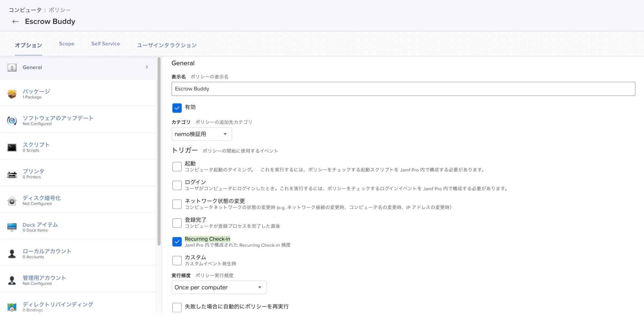This screenshot has width=644, height=316.
Task: Open the カテゴリ dropdown showing nemo検証用
Action: pyautogui.click(x=201, y=134)
